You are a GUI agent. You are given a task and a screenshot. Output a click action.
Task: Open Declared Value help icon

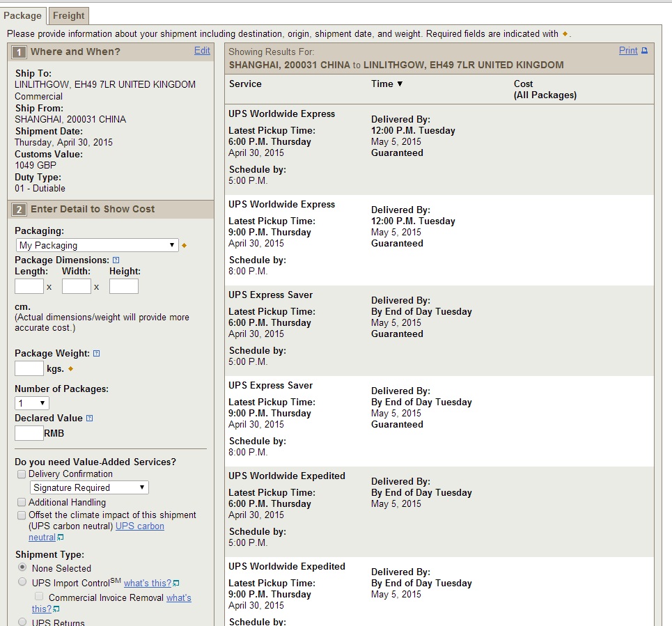point(89,418)
